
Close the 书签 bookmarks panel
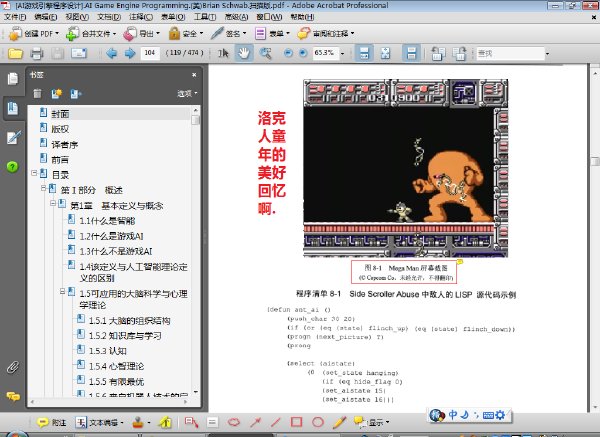194,75
